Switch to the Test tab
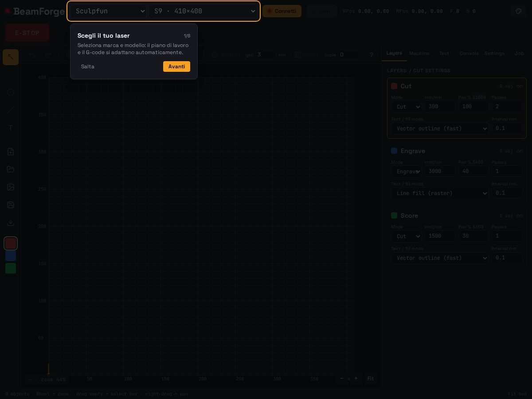This screenshot has width=532, height=399. click(444, 53)
